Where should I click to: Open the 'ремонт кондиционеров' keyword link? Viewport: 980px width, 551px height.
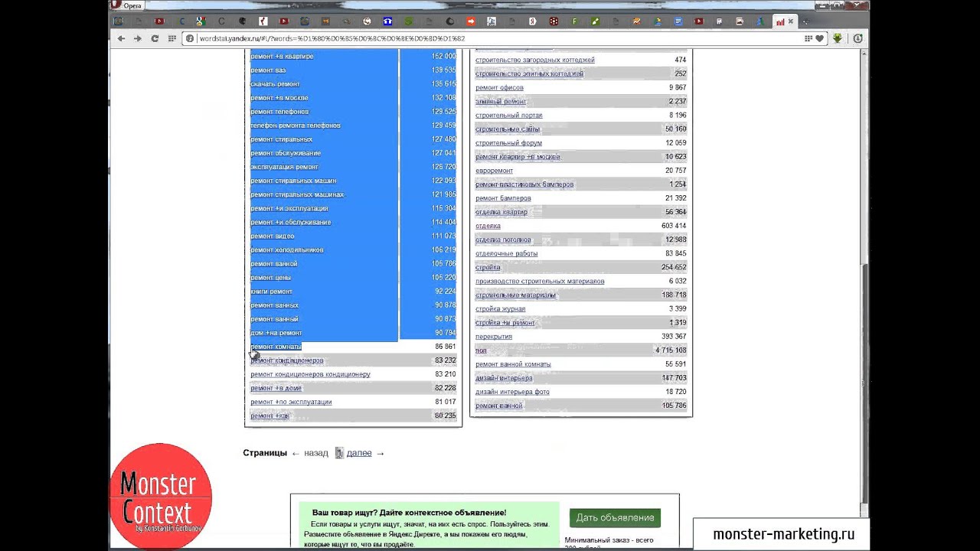click(287, 360)
